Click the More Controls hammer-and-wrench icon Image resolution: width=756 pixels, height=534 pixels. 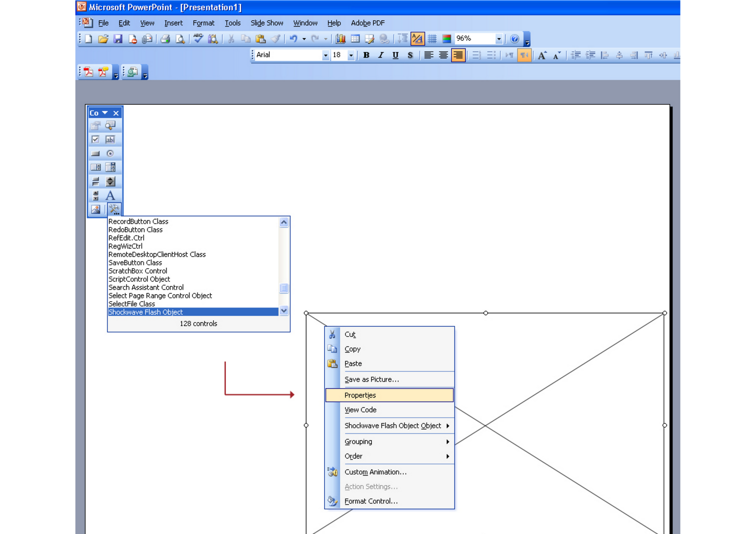tap(114, 209)
